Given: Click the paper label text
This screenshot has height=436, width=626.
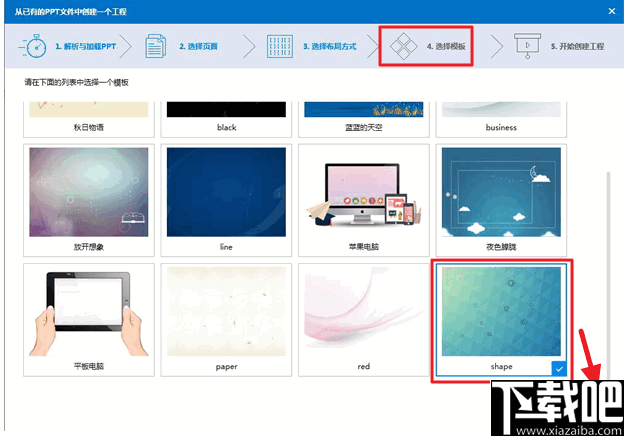Looking at the screenshot, I should tap(226, 367).
